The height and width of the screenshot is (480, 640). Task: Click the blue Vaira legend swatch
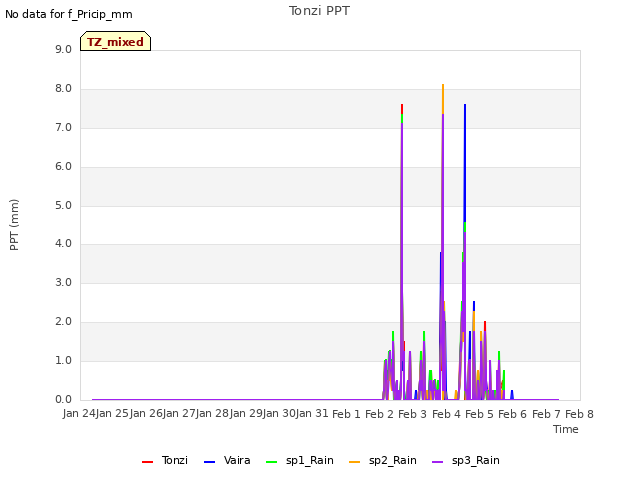[209, 462]
